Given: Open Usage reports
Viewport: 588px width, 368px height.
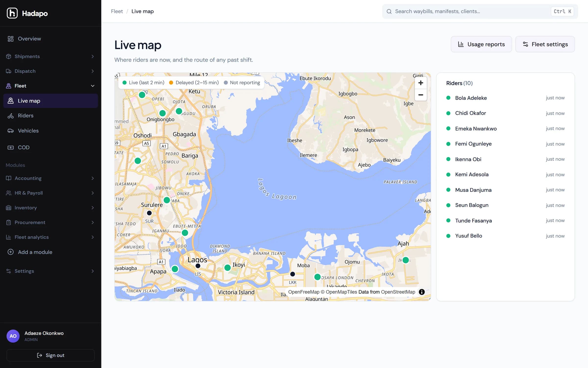Looking at the screenshot, I should [481, 44].
